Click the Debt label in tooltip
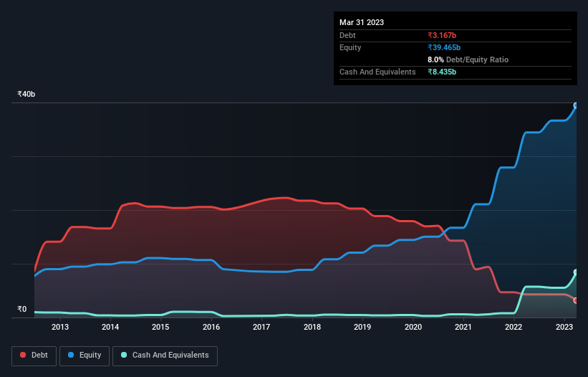Image resolution: width=588 pixels, height=377 pixels. (347, 35)
